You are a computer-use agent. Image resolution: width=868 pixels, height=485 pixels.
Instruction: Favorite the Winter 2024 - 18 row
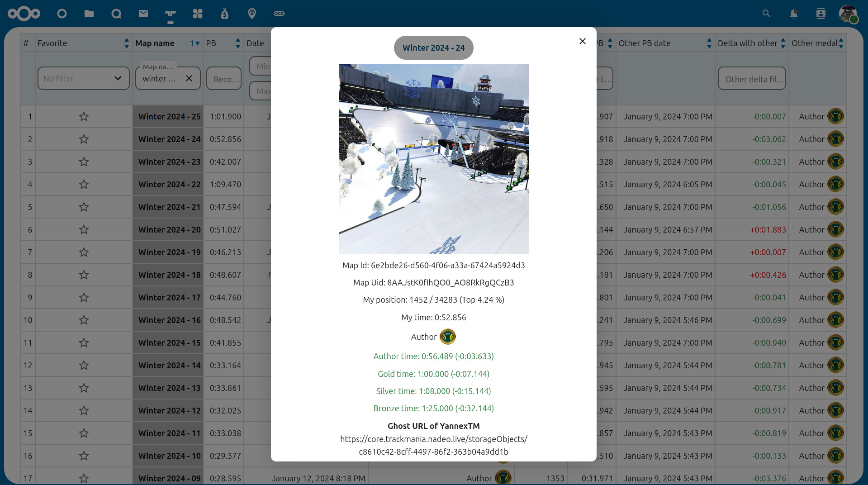coord(84,275)
